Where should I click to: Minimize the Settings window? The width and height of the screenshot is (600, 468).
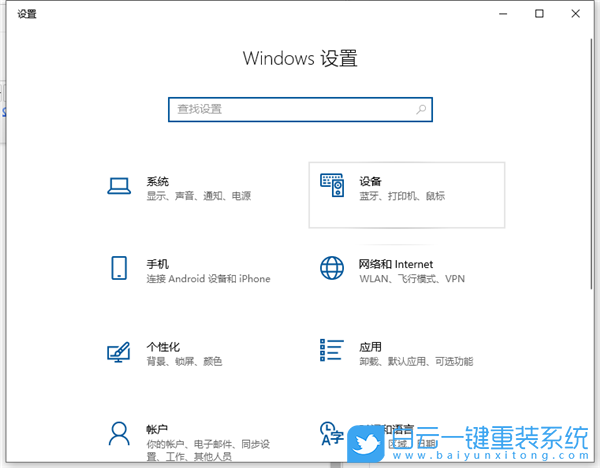click(x=503, y=14)
